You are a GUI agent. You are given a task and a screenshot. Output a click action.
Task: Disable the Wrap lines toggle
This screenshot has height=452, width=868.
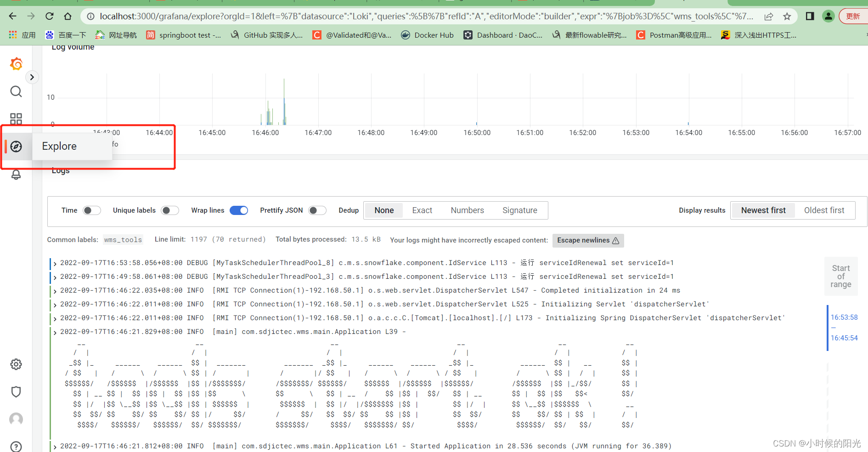click(x=239, y=210)
